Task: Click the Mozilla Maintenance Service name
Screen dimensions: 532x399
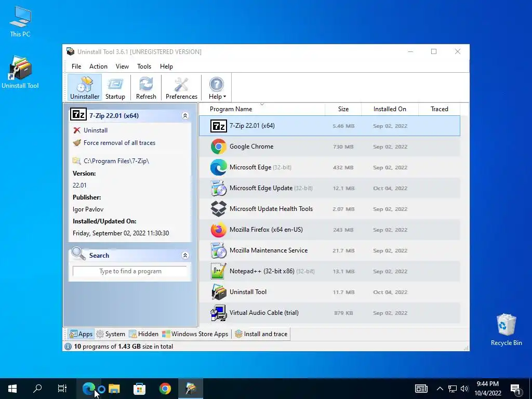Action: [269, 250]
